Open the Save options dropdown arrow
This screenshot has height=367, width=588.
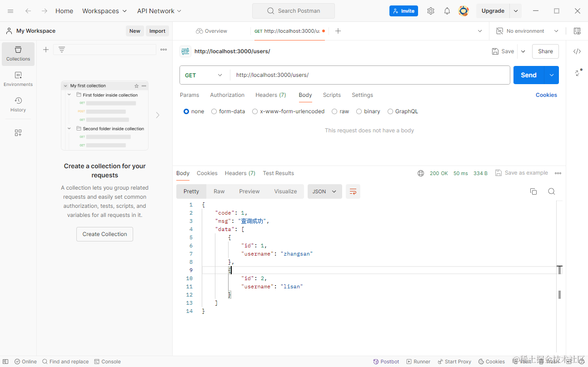coord(523,51)
